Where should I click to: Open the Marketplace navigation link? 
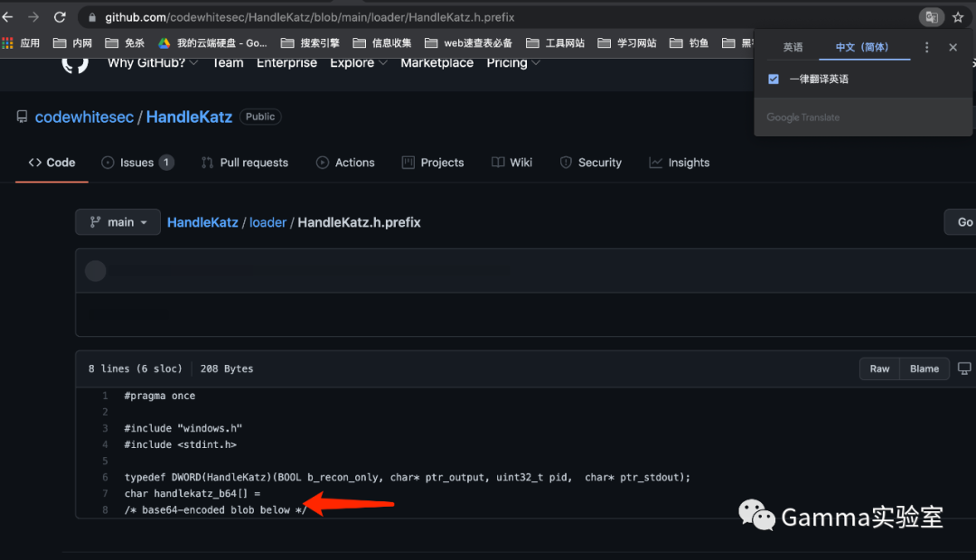click(x=437, y=63)
